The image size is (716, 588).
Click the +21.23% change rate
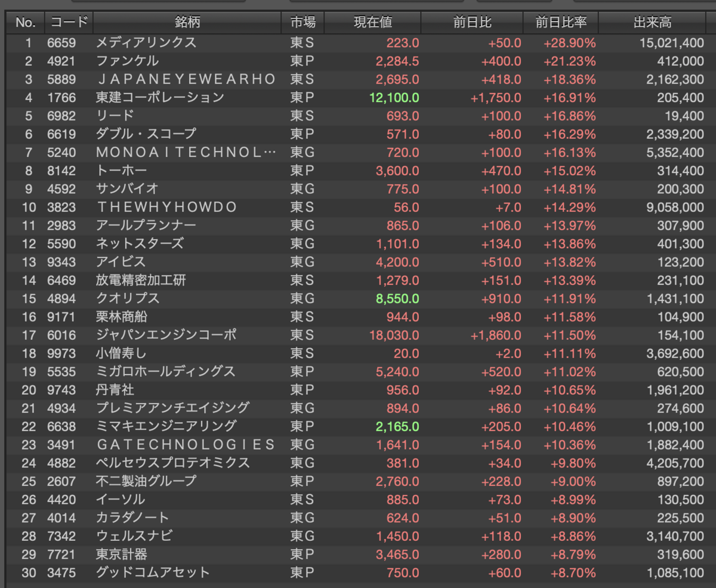point(569,61)
